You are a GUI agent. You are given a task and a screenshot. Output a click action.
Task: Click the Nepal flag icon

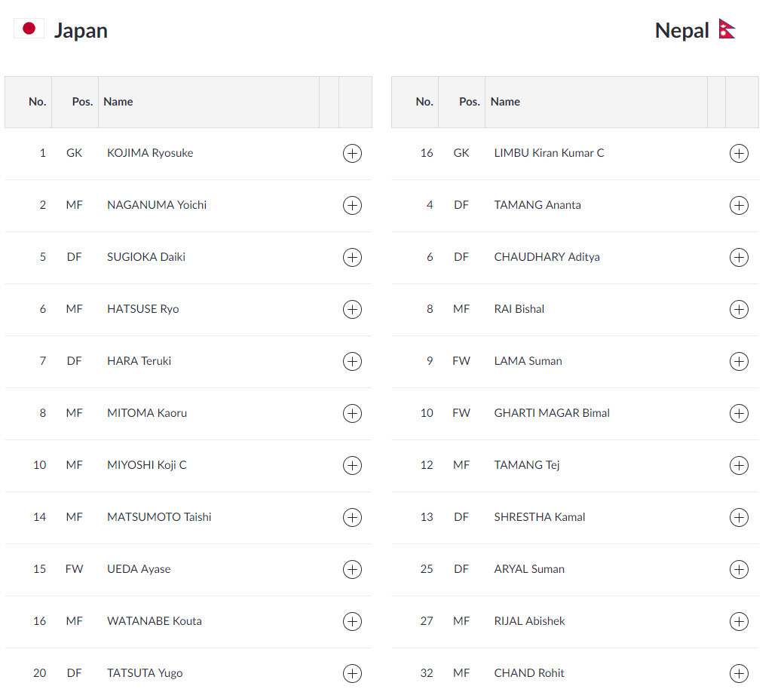point(727,29)
